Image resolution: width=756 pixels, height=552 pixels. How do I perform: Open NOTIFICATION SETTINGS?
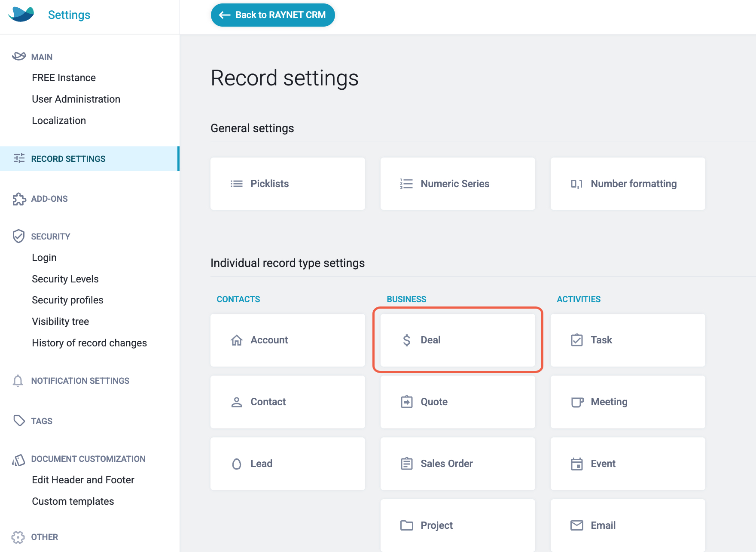[80, 381]
